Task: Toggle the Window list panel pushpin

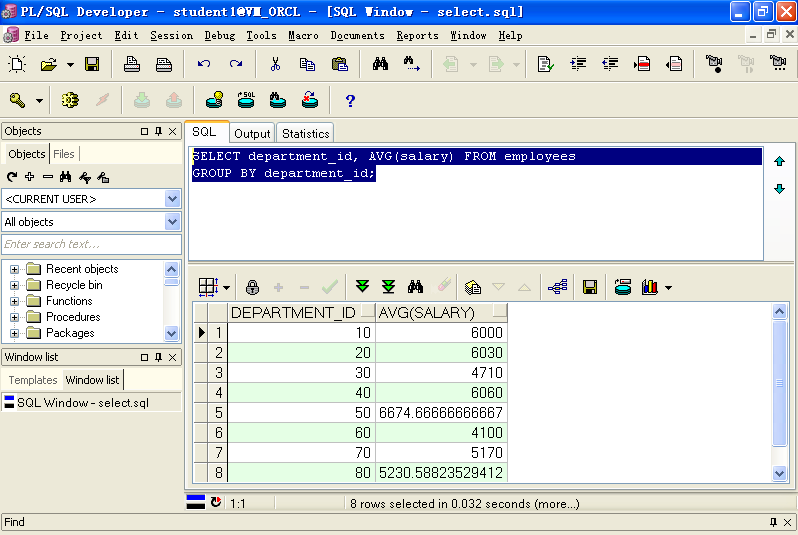Action: (158, 357)
